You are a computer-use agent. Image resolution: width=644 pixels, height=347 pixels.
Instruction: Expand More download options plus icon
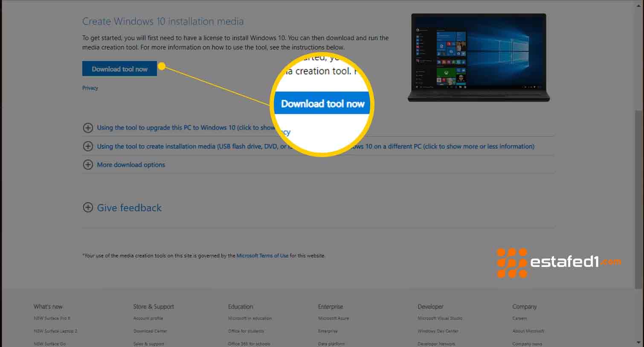[x=88, y=165]
